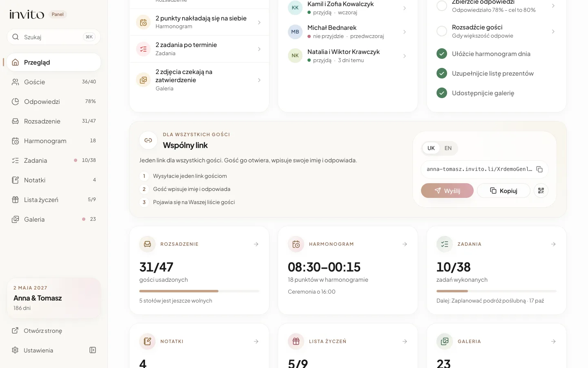Open Michał Bednarek's response via chevron

coord(405,32)
